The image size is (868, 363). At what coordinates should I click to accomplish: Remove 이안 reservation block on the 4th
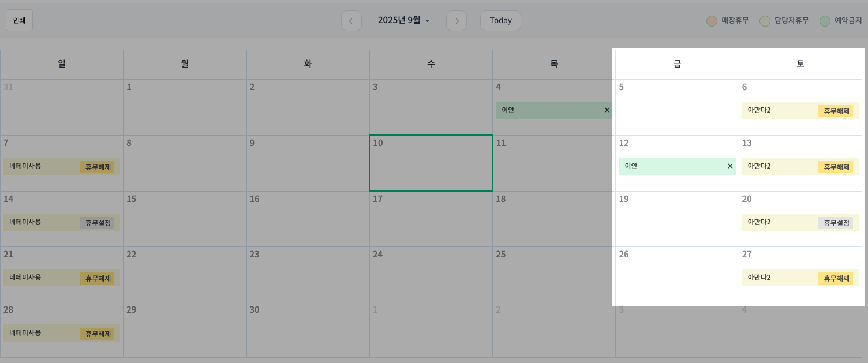click(x=607, y=110)
